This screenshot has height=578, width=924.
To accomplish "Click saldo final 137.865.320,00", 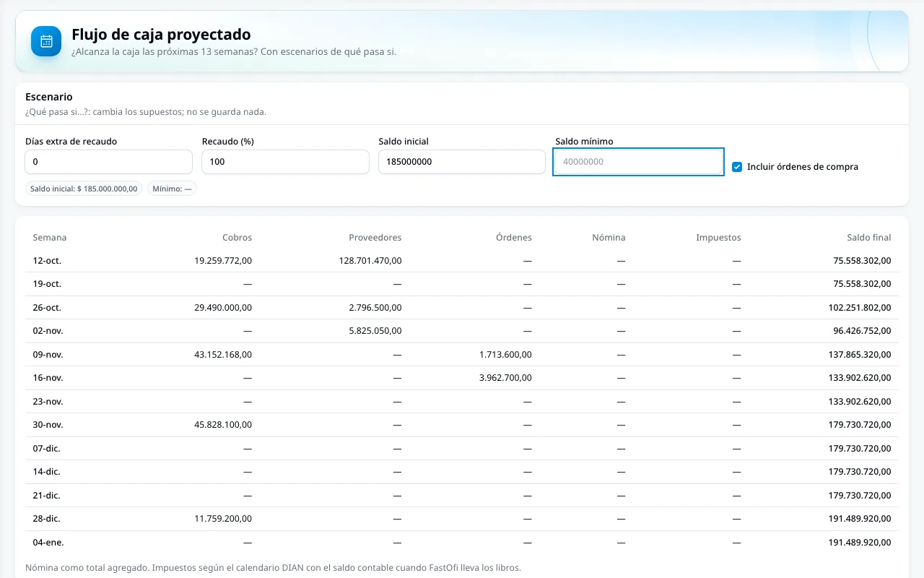I will (x=860, y=355).
